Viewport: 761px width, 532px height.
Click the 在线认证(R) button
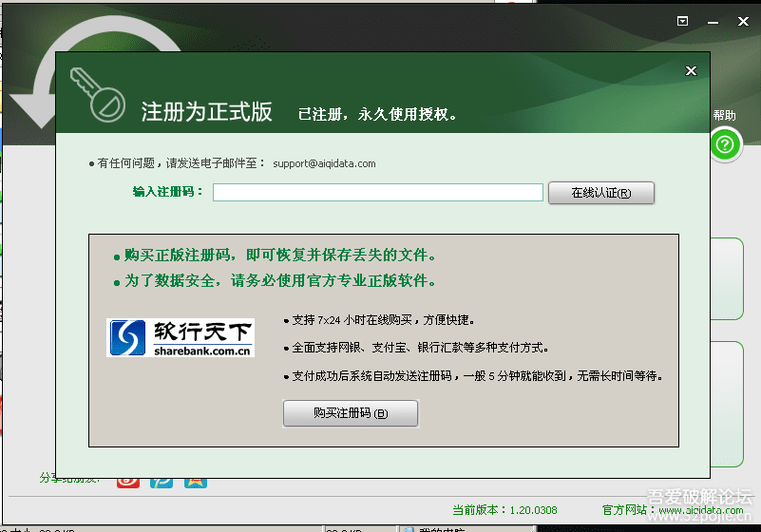601,193
